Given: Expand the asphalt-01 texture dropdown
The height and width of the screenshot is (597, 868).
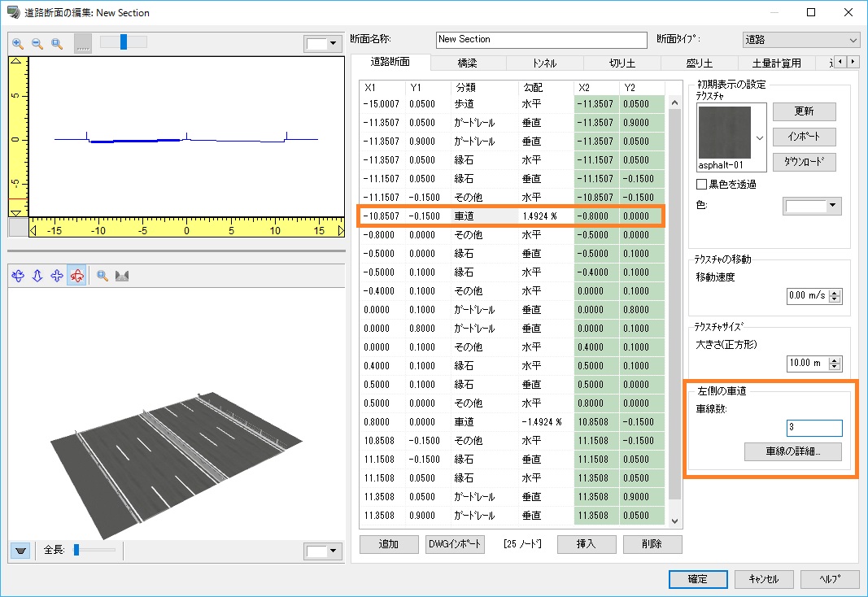Looking at the screenshot, I should (760, 137).
